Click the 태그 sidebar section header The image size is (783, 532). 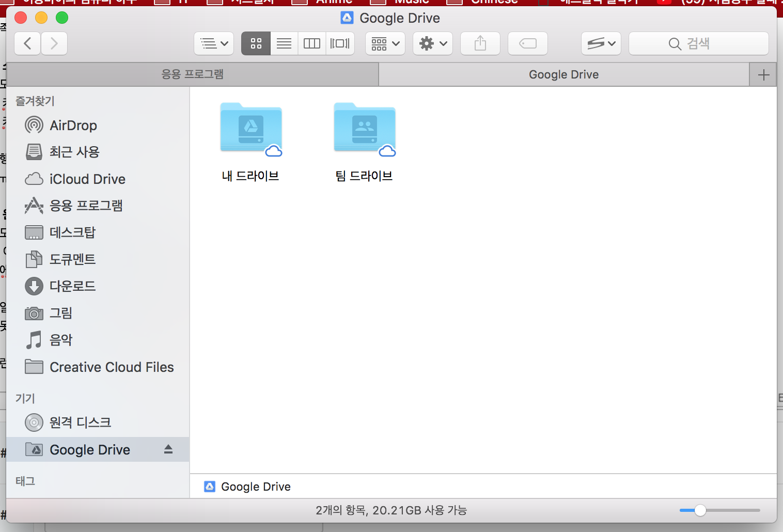25,481
